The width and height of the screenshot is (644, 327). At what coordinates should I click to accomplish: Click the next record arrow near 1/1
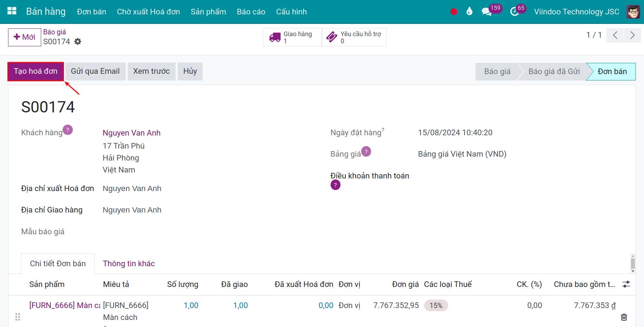click(x=632, y=35)
